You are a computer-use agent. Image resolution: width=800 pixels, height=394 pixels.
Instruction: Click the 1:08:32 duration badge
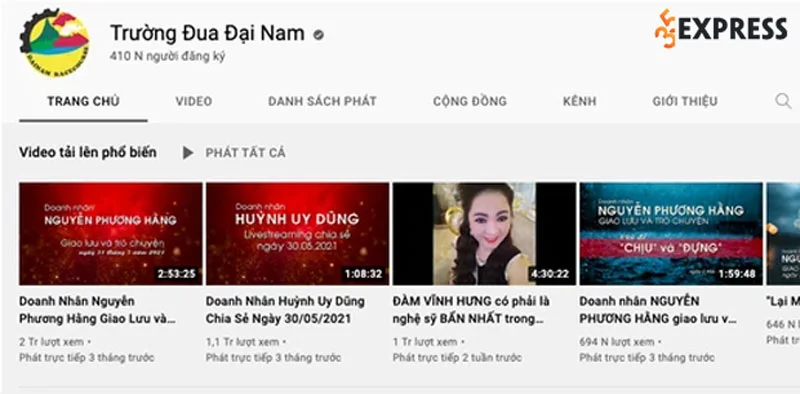(363, 274)
